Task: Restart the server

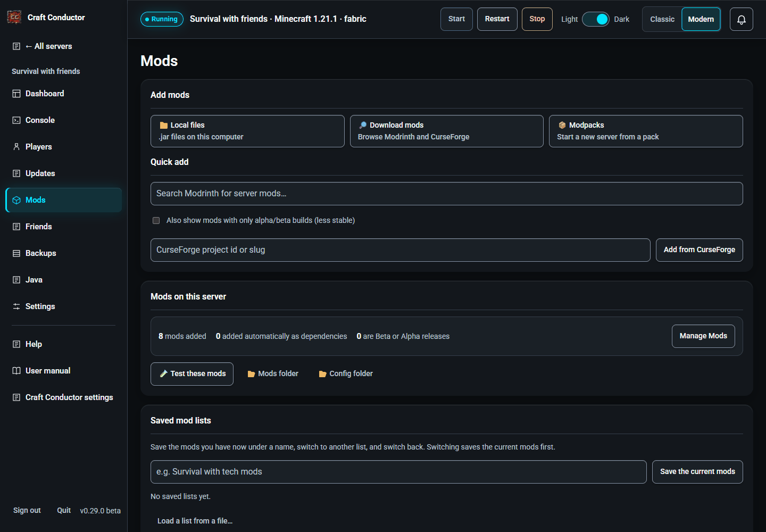Action: click(x=497, y=19)
